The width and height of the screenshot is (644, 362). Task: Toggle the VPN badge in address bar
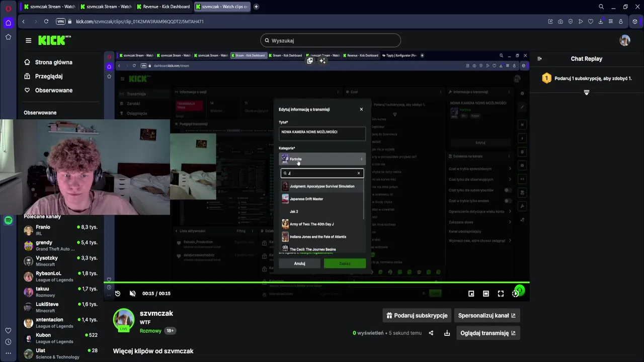[60, 22]
